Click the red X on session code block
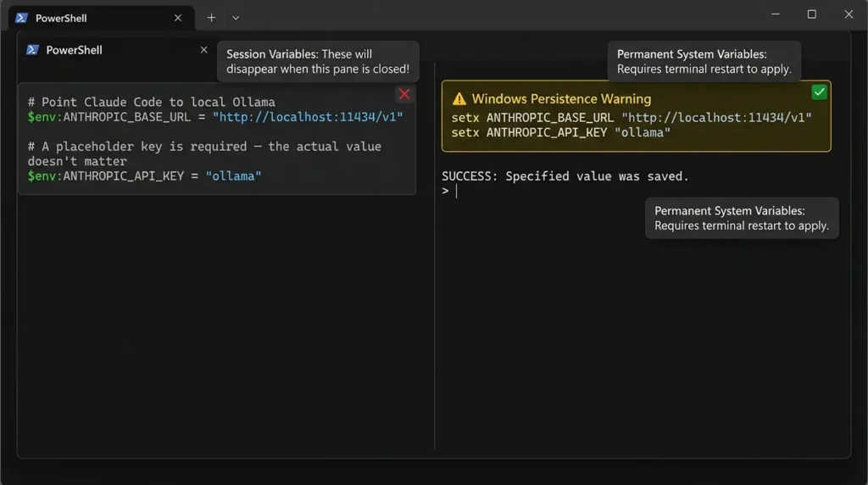This screenshot has height=485, width=868. coord(404,94)
